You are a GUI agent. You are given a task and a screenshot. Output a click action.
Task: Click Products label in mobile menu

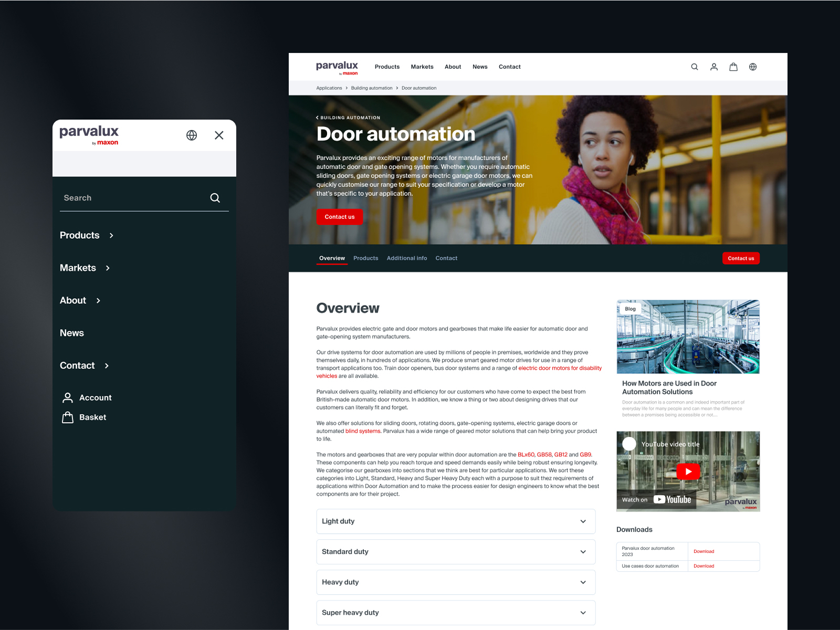pos(79,236)
